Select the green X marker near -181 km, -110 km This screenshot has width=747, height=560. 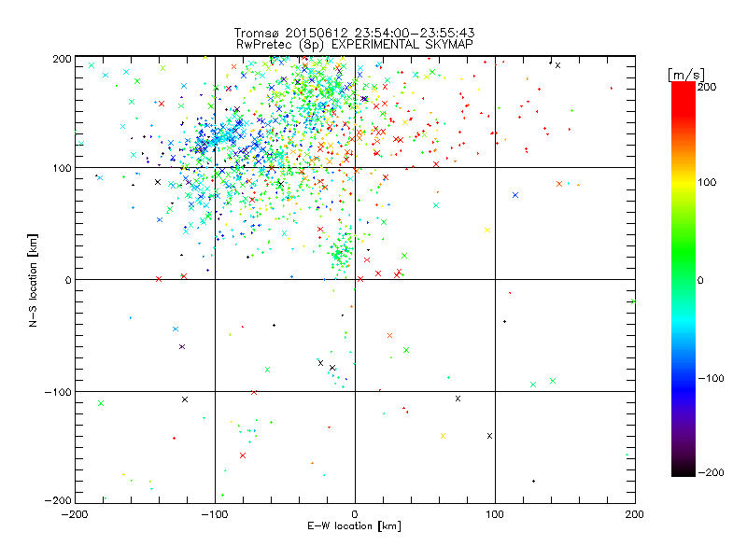101,403
